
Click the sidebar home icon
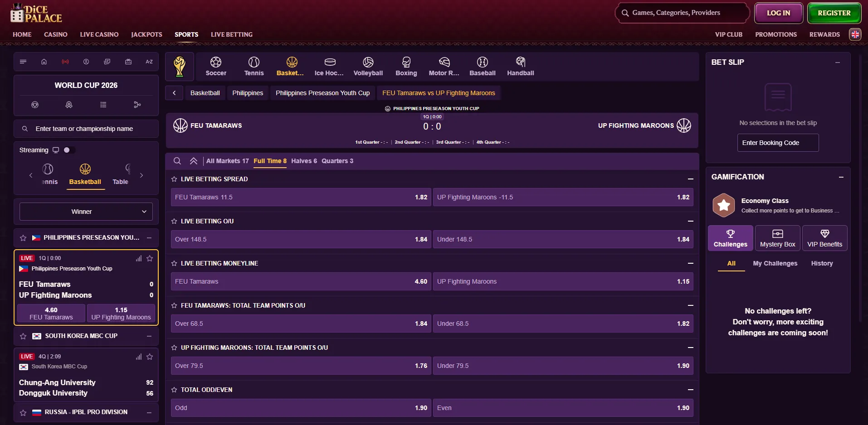[x=44, y=62]
